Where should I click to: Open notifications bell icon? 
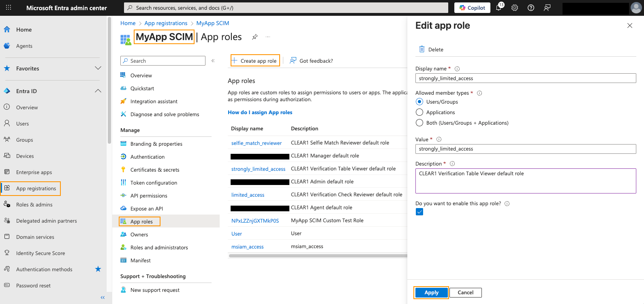pos(499,7)
